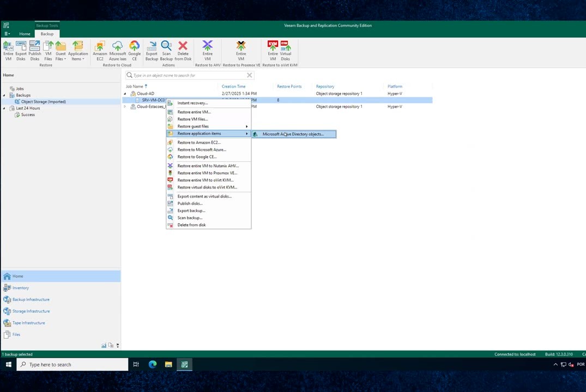Sort by Creation Time column header
Viewport: 586px width, 392px height.
(233, 86)
